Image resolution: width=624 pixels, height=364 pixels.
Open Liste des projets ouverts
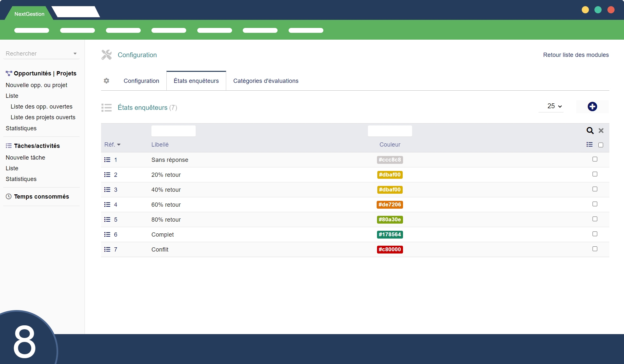pyautogui.click(x=43, y=117)
